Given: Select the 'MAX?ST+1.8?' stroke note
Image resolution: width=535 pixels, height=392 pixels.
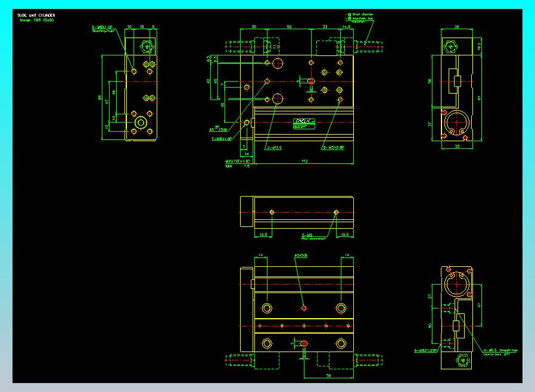Looking at the screenshot, I should pos(238,161).
